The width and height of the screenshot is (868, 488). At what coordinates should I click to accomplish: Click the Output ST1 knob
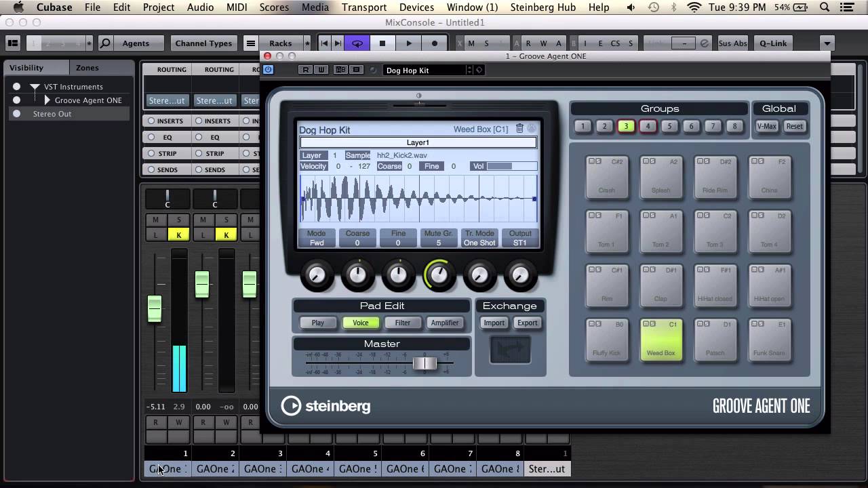tap(520, 274)
